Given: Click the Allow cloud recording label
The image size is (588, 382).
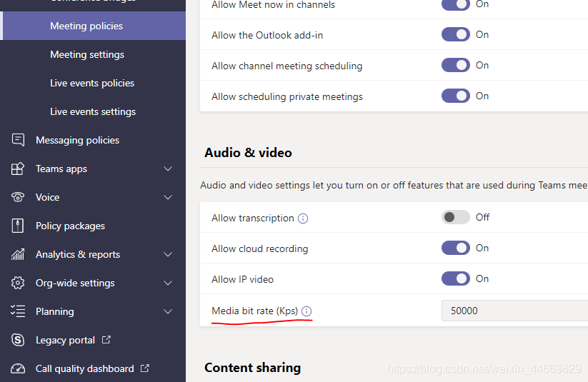Looking at the screenshot, I should click(x=259, y=248).
